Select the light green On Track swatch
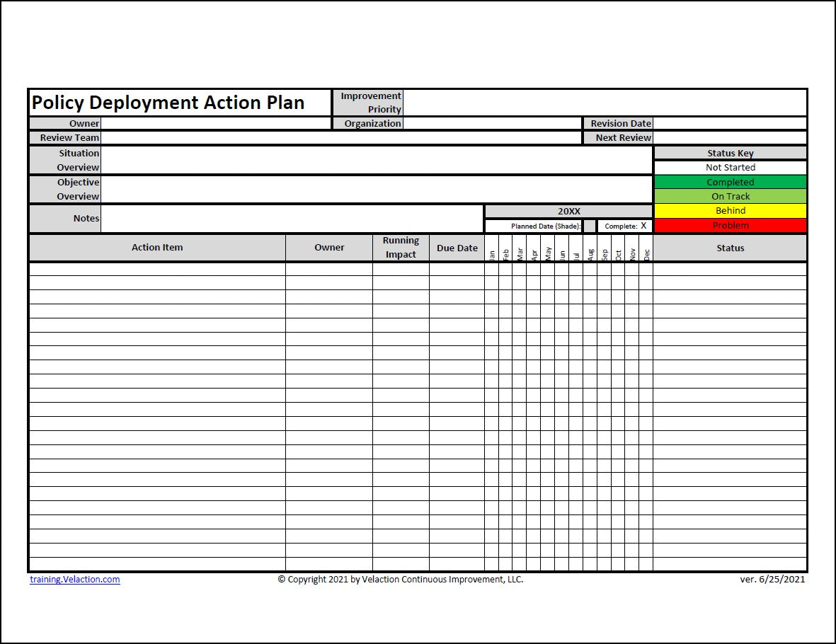Viewport: 836px width, 644px height. [731, 196]
